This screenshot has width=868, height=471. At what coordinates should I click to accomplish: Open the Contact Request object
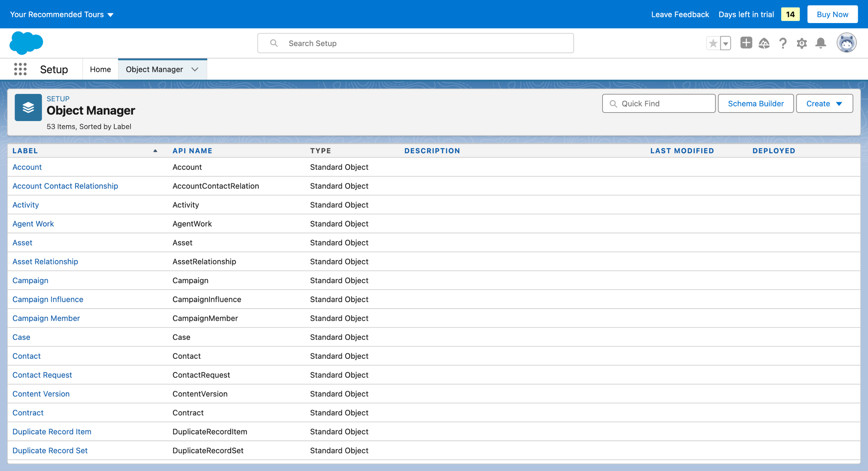[42, 375]
